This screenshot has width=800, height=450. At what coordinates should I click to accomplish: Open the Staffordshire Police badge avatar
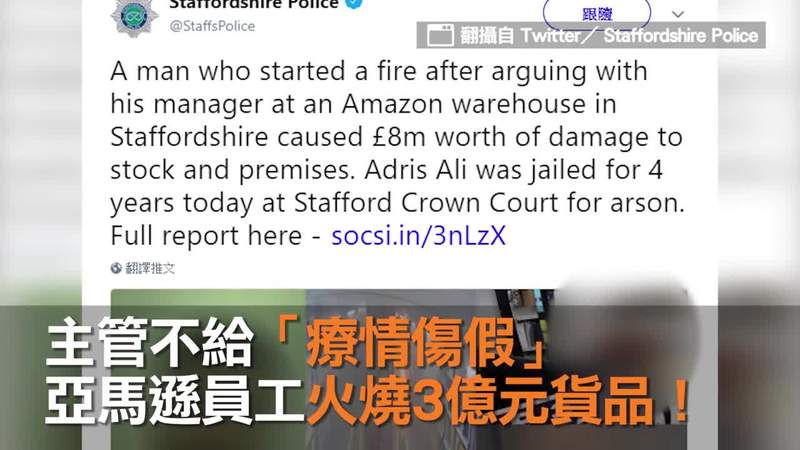134,16
